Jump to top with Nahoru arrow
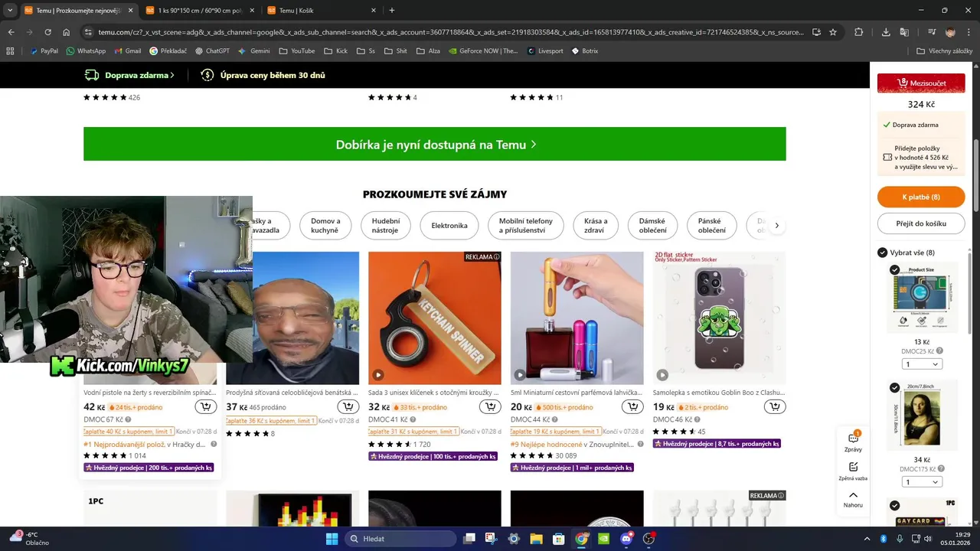 [x=853, y=499]
